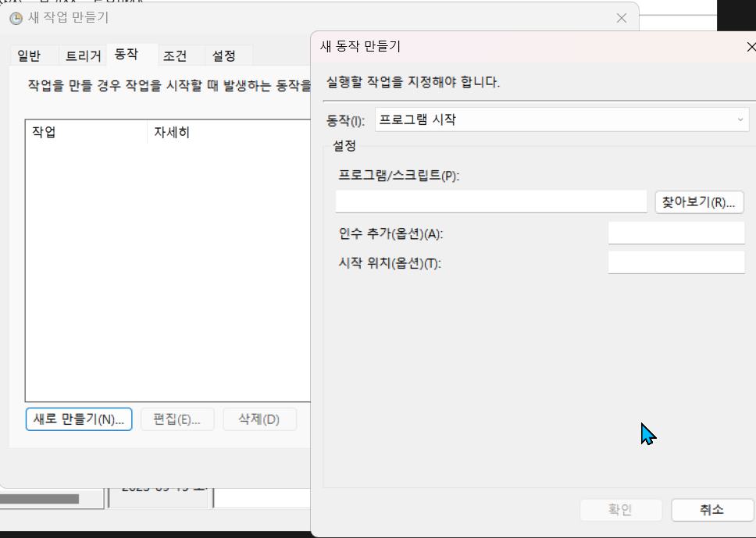Open file browser with 찾아보기(R)... button

tap(699, 202)
